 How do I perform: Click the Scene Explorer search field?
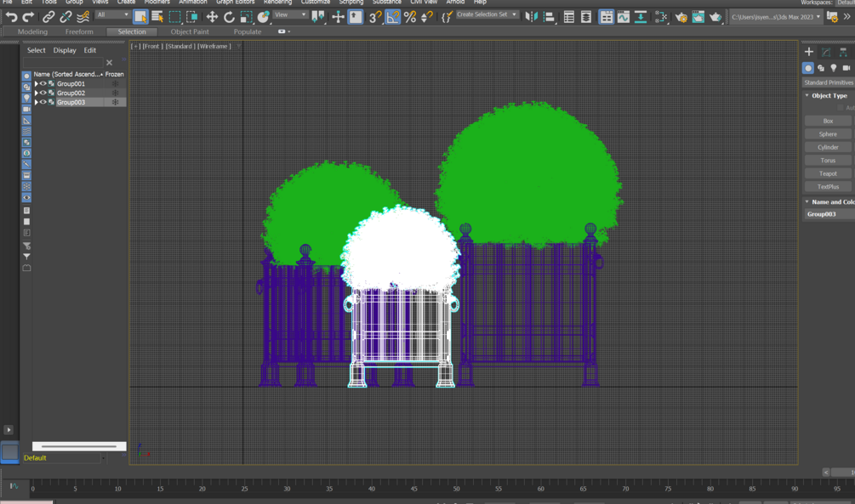[63, 63]
